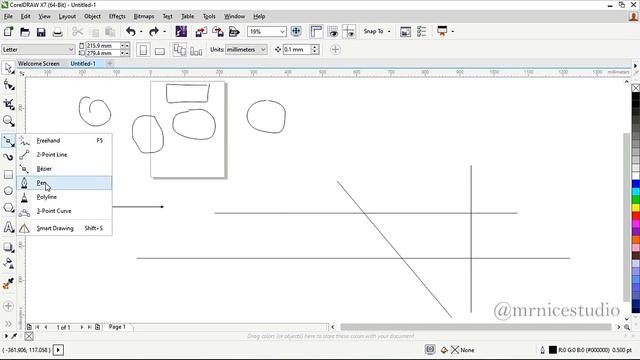Image resolution: width=640 pixels, height=360 pixels.
Task: Set page to Landscape orientation
Action: point(160,51)
